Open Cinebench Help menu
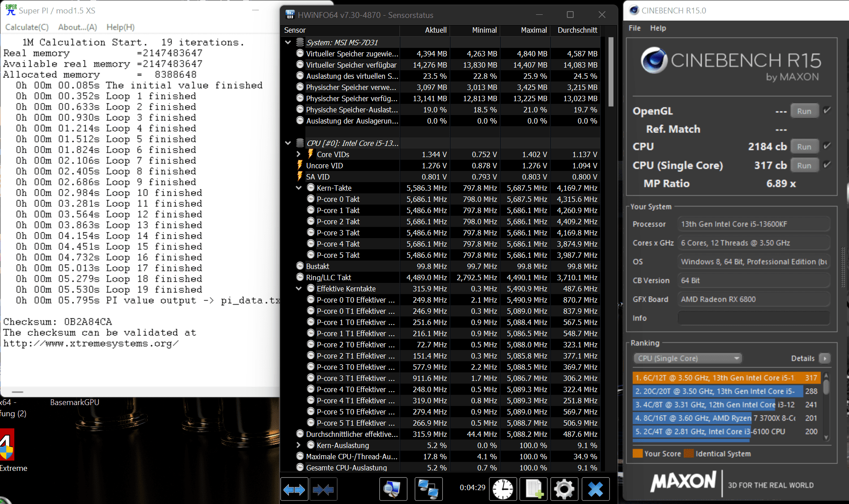This screenshot has height=504, width=849. [658, 28]
